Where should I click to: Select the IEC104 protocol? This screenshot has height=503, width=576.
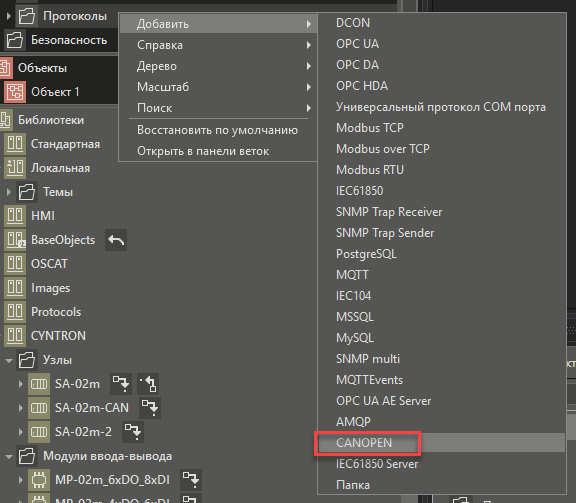click(x=442, y=296)
